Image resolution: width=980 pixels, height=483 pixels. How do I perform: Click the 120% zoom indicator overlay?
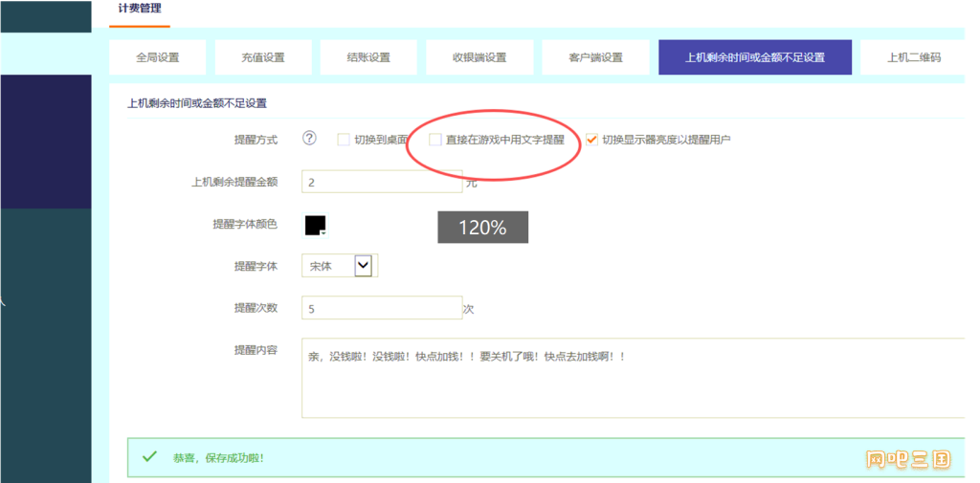[x=482, y=227]
